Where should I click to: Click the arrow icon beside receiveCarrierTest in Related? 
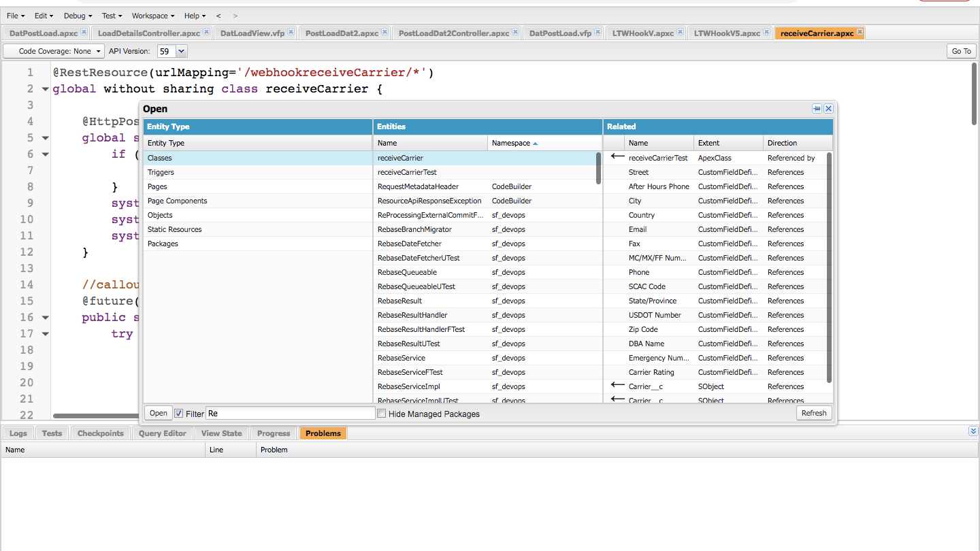tap(617, 157)
